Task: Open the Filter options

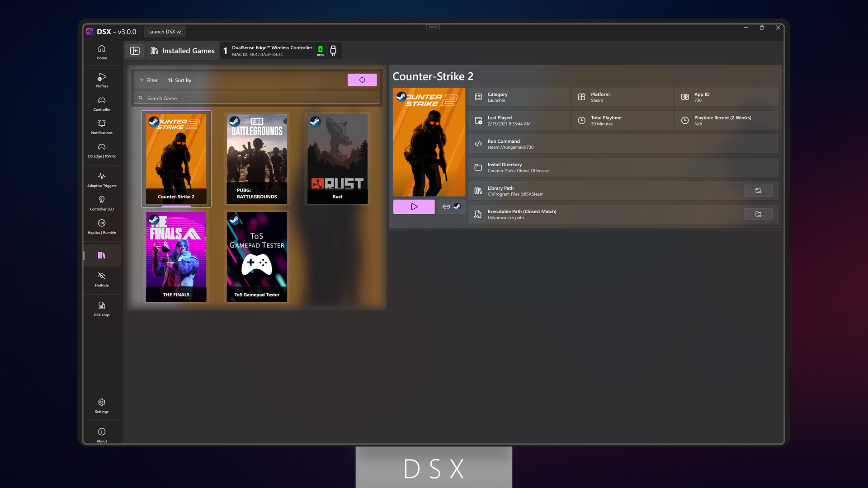Action: click(x=148, y=80)
